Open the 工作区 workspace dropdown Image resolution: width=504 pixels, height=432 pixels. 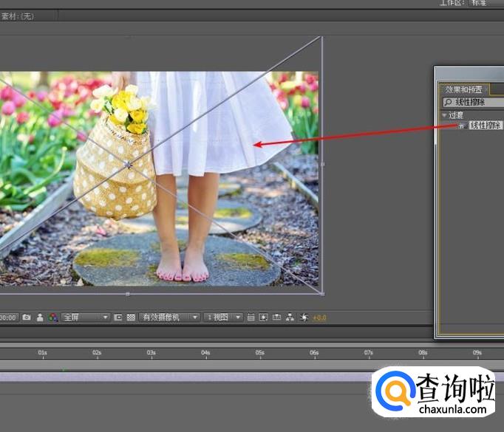486,2
